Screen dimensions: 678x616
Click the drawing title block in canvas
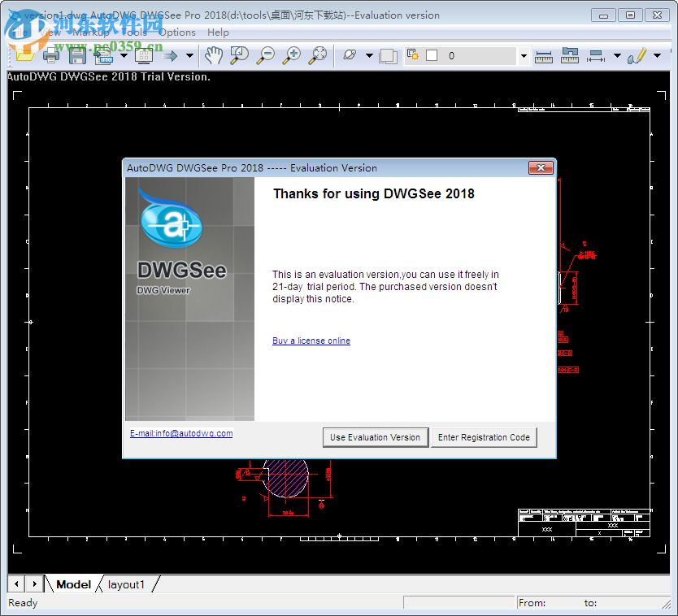[x=584, y=523]
